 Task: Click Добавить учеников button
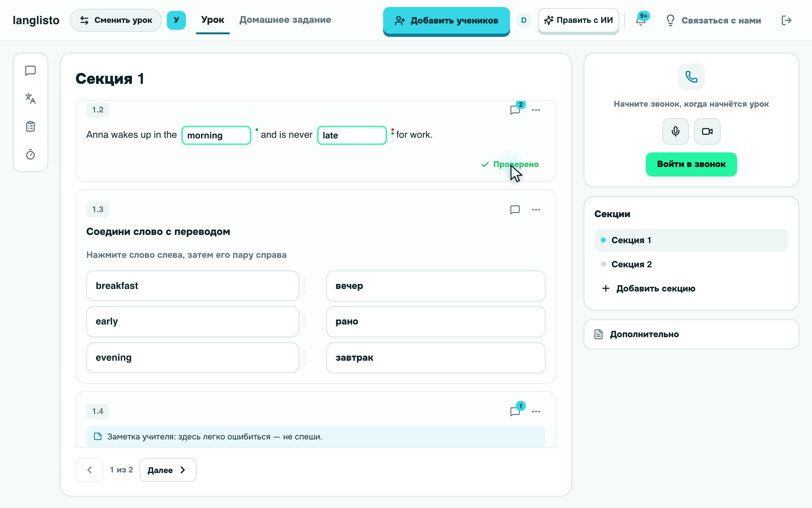click(446, 21)
